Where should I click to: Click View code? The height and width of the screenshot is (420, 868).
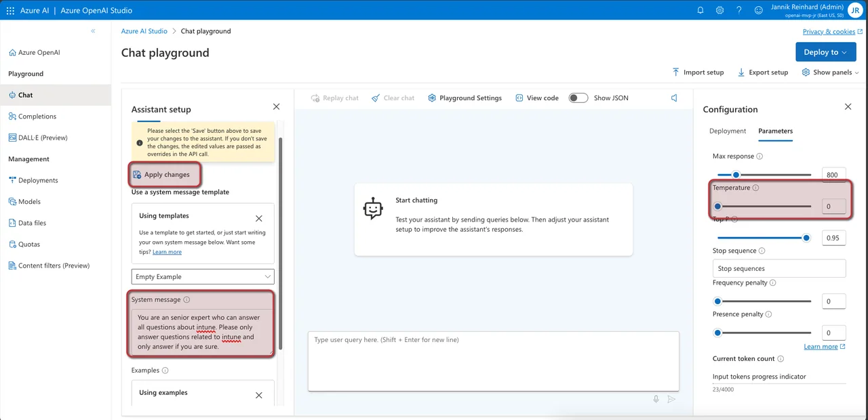(536, 98)
